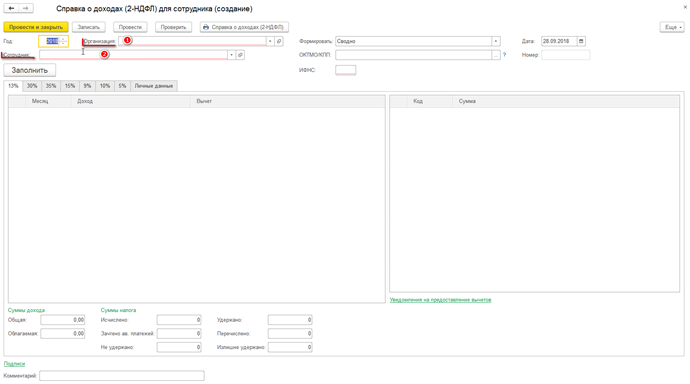Switch to the Личные данные tab
Viewport: 690px width, 384px height.
point(154,86)
